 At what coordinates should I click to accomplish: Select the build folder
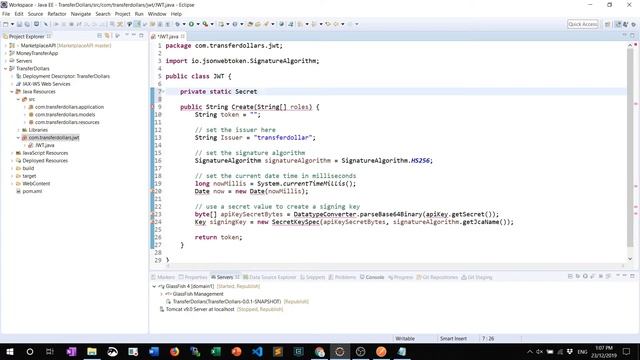pos(28,168)
